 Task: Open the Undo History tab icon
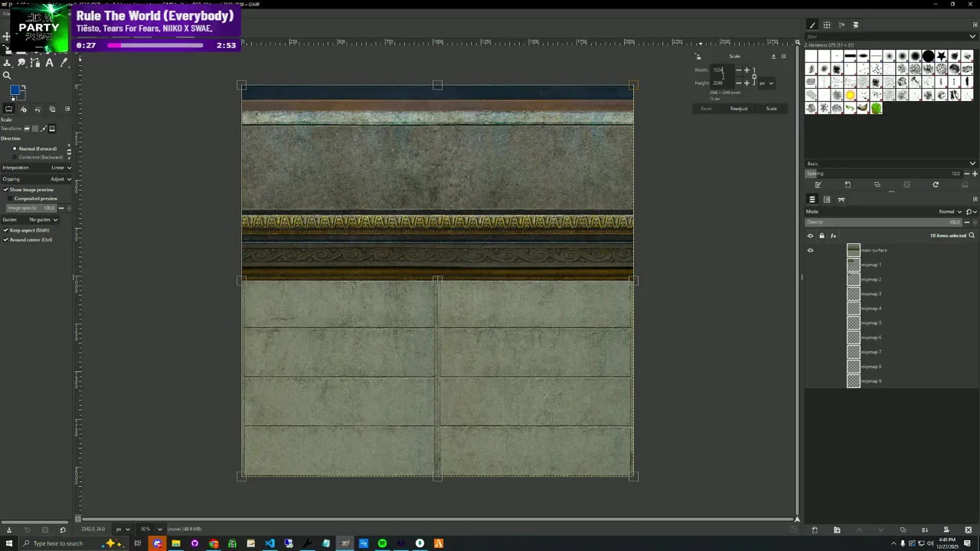(x=38, y=109)
